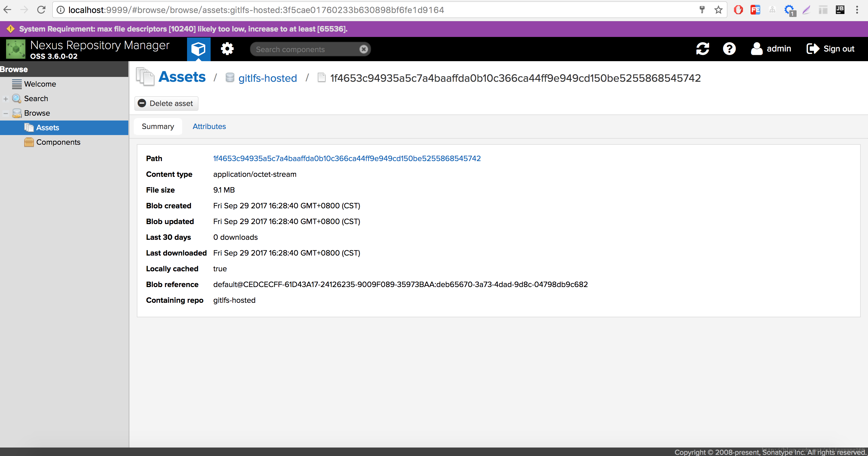The width and height of the screenshot is (868, 456).
Task: Click the Blob updated date value
Action: [286, 221]
